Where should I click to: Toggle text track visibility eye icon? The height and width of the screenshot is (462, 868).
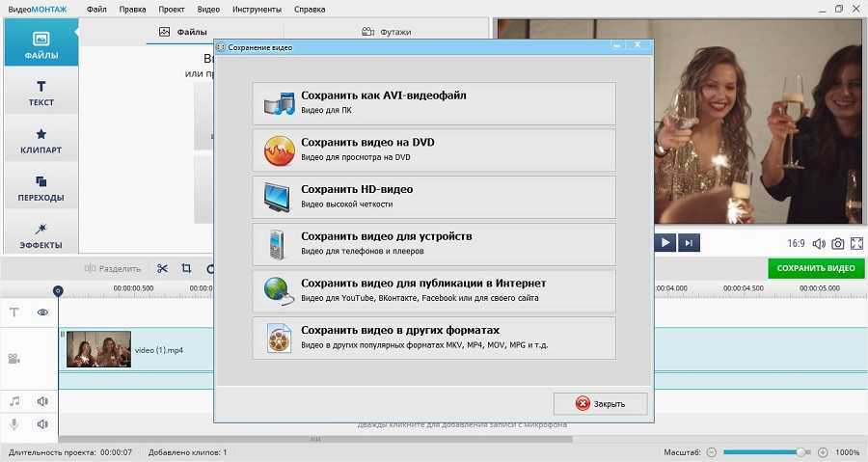tap(43, 313)
